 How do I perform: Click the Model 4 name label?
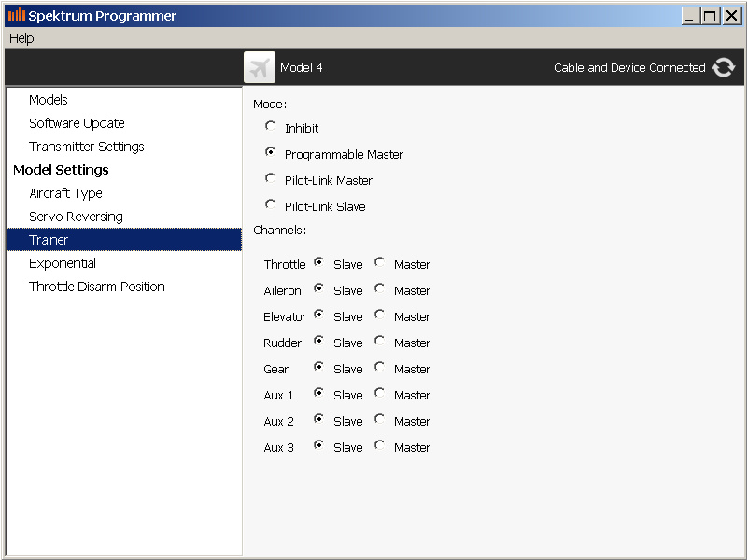301,67
